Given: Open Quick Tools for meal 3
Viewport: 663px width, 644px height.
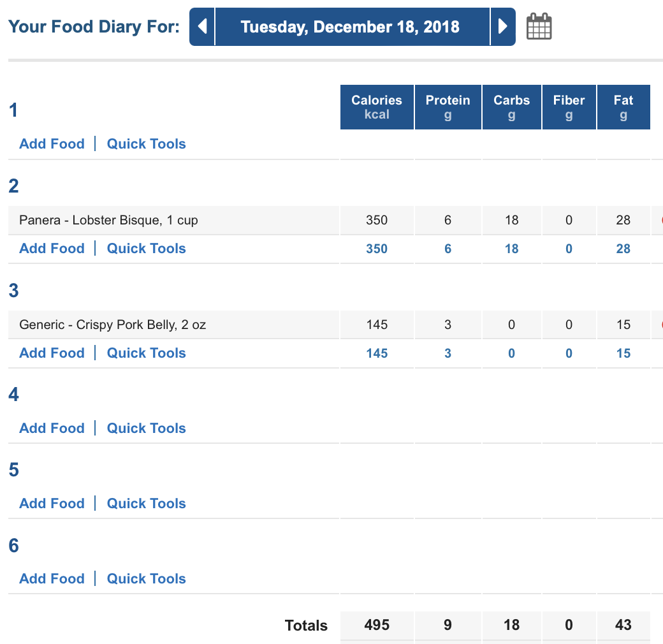Looking at the screenshot, I should [x=146, y=353].
